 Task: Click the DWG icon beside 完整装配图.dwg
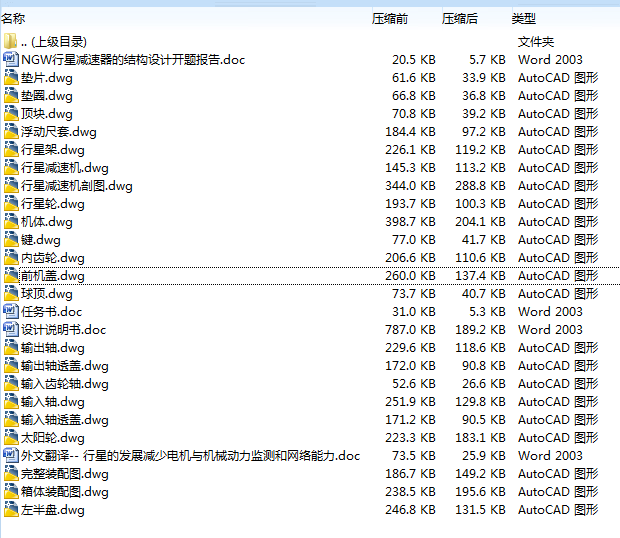click(x=11, y=473)
